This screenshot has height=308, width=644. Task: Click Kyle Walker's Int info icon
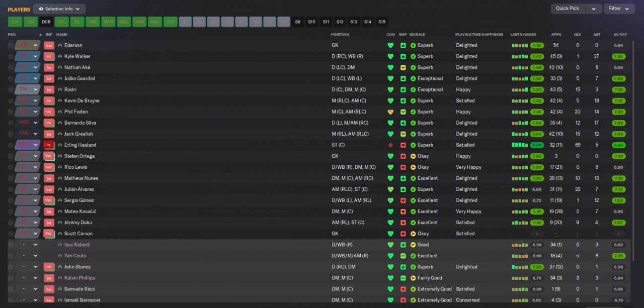pos(49,56)
